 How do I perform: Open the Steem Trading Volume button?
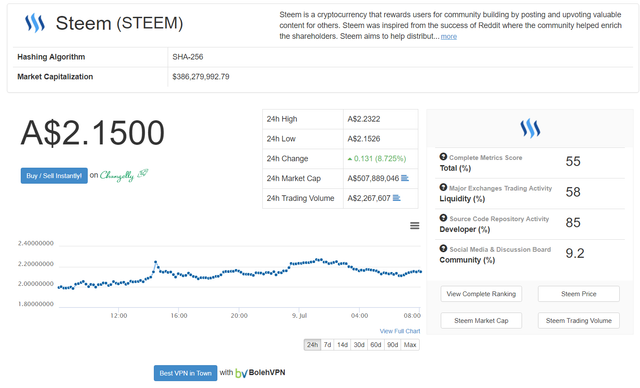coord(578,321)
